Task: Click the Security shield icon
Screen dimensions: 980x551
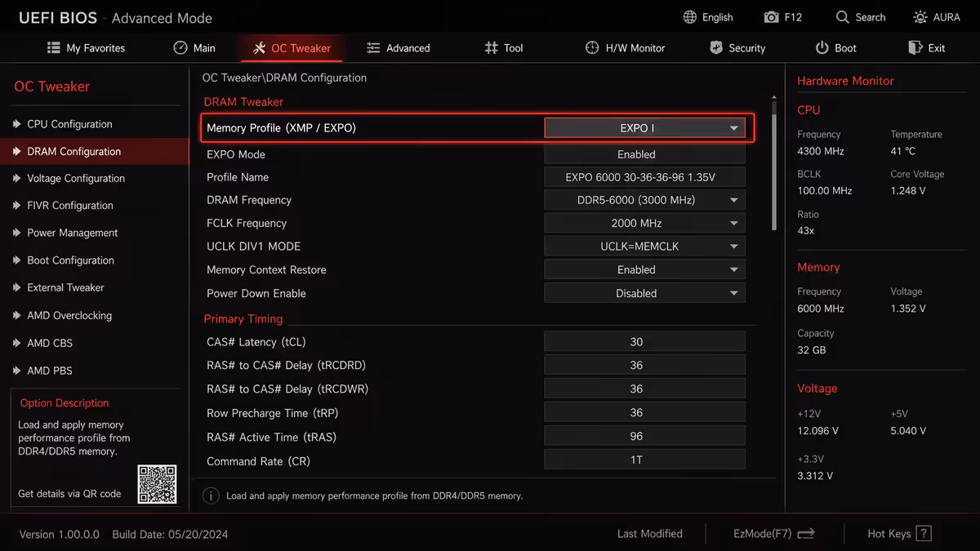Action: pyautogui.click(x=716, y=48)
